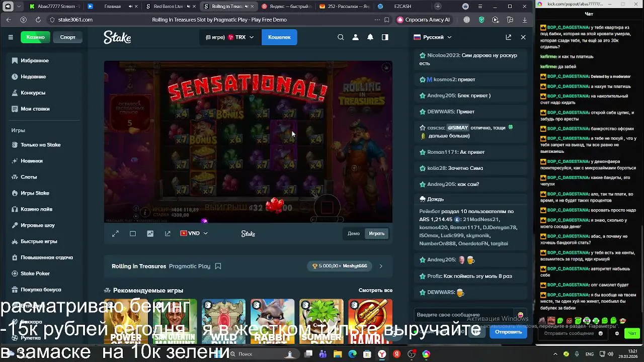Open the notifications bell
The height and width of the screenshot is (362, 644).
tap(370, 37)
